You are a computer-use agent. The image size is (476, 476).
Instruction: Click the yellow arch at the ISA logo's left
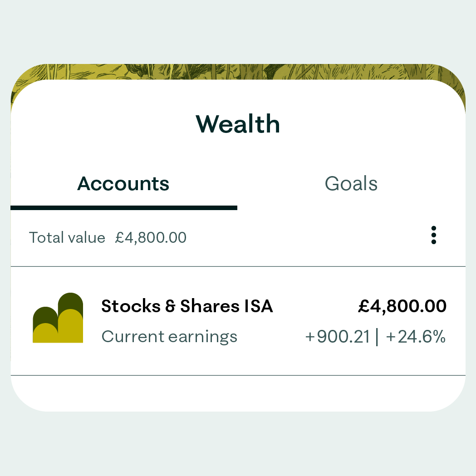point(44,334)
